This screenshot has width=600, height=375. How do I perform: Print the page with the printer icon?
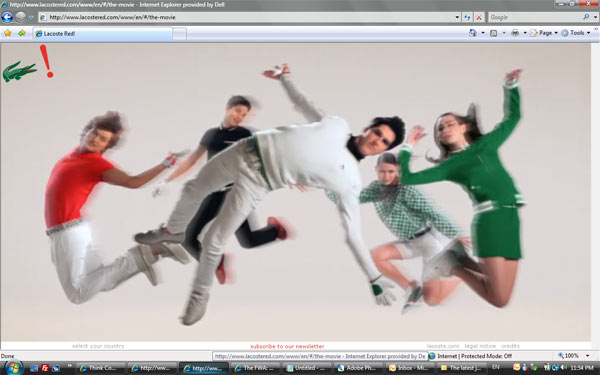[515, 33]
